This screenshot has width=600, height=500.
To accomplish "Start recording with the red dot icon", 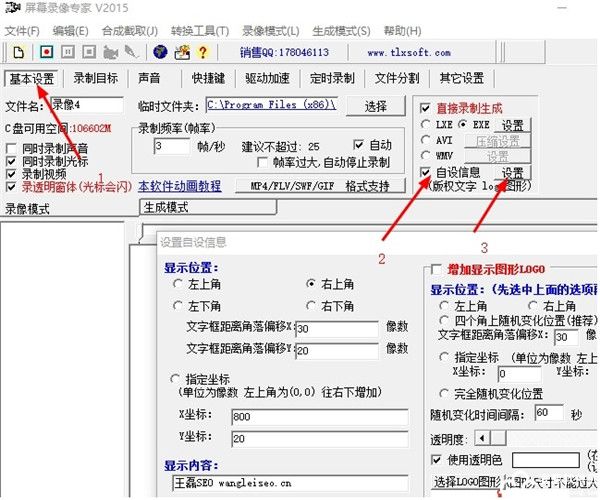I will pyautogui.click(x=45, y=52).
